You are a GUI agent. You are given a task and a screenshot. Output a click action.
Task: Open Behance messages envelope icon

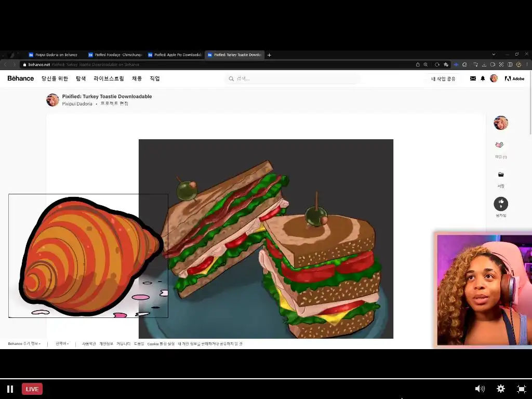(473, 78)
